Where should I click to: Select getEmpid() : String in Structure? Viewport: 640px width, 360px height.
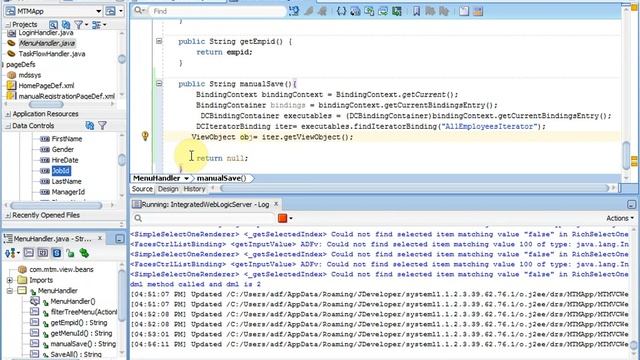click(x=79, y=323)
